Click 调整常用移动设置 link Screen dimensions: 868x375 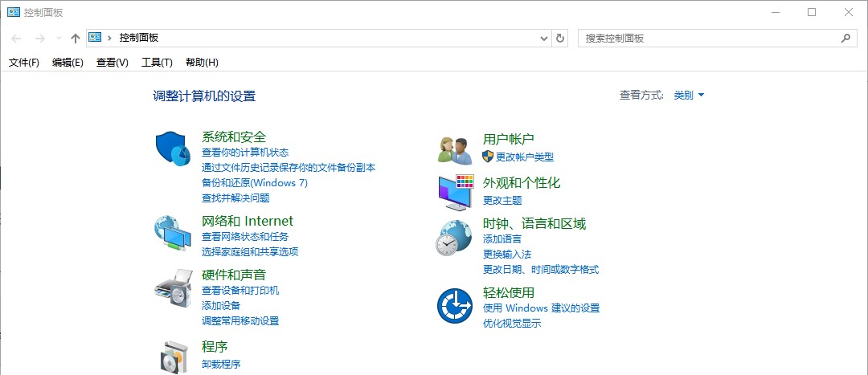pyautogui.click(x=240, y=320)
